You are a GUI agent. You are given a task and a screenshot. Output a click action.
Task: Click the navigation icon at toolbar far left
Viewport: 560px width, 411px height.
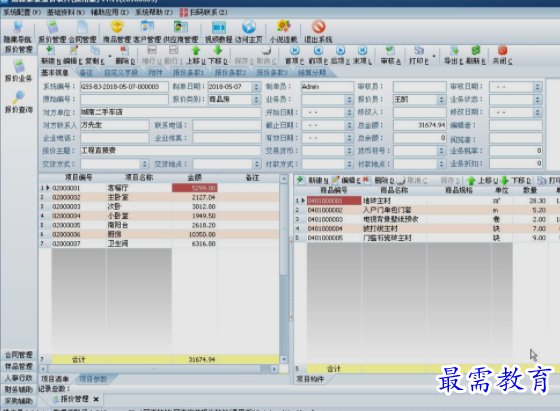coord(18,31)
